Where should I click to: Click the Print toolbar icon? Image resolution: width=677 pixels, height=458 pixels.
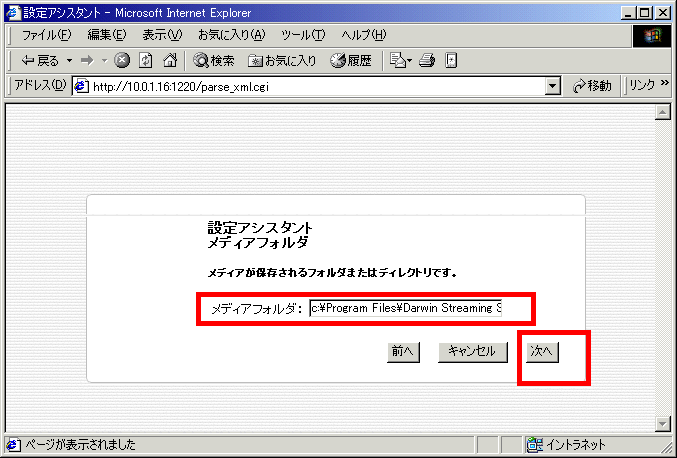point(427,61)
